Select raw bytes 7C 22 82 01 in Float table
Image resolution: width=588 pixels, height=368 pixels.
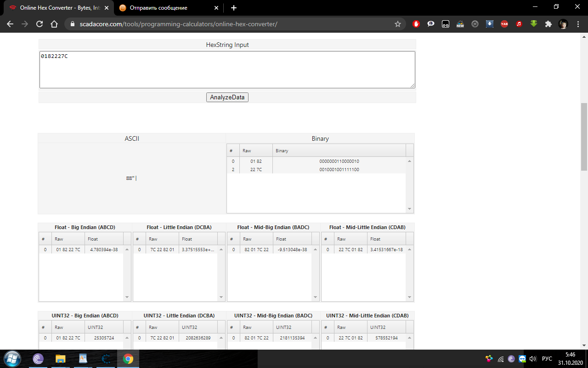[162, 250]
